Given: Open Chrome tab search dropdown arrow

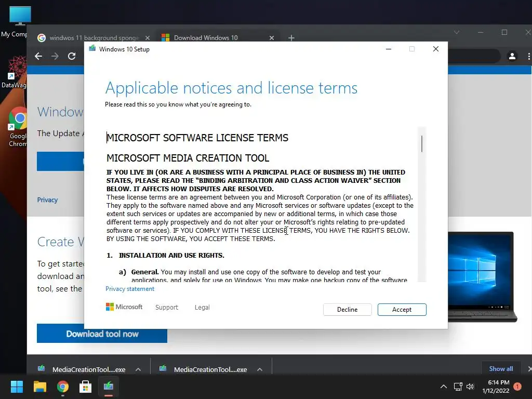Looking at the screenshot, I should click(x=457, y=32).
